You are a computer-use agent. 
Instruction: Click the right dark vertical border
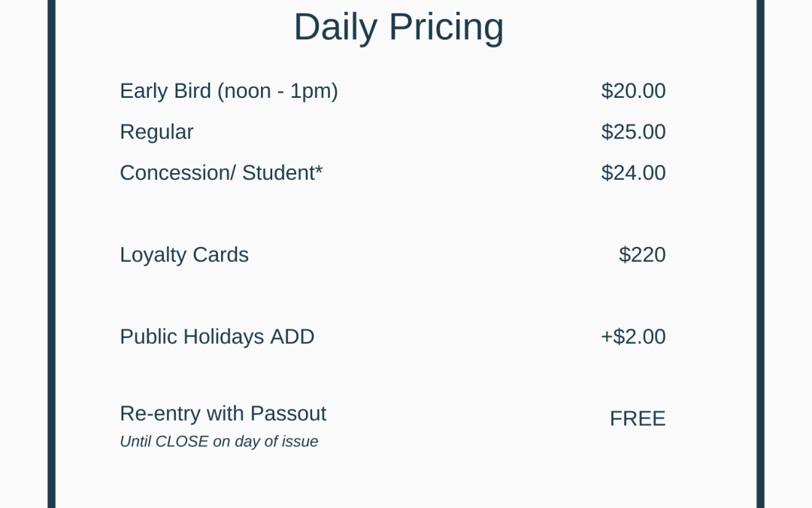point(760,256)
